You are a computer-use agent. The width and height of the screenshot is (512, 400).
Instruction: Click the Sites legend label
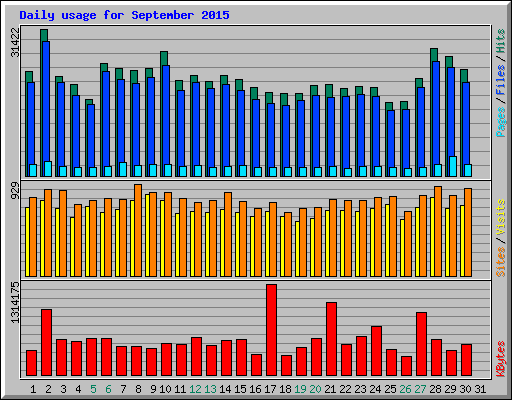[x=501, y=262]
